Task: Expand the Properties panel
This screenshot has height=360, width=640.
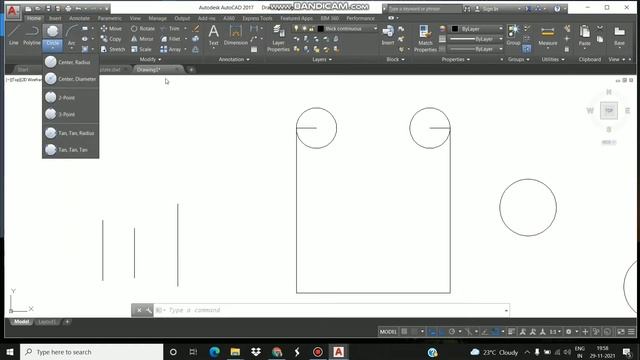Action: coord(456,60)
